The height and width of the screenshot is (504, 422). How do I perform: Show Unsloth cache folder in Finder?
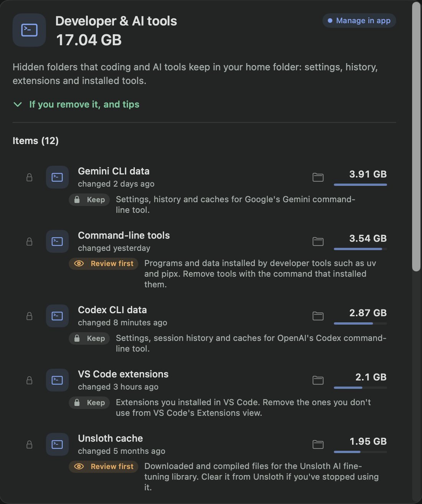coord(318,444)
